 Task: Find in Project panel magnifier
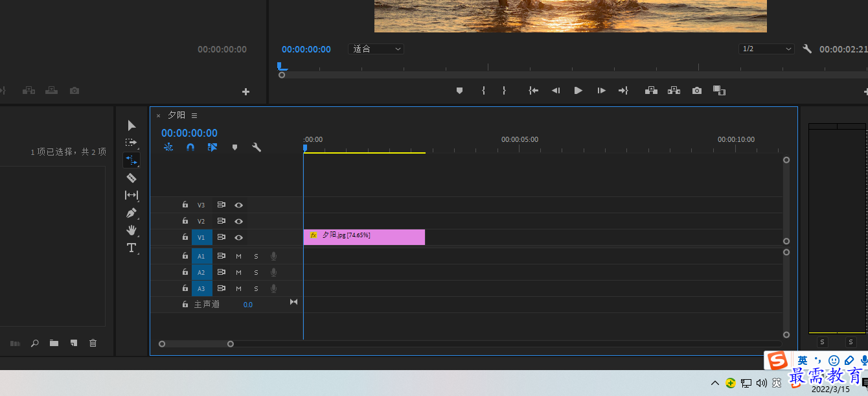click(35, 343)
